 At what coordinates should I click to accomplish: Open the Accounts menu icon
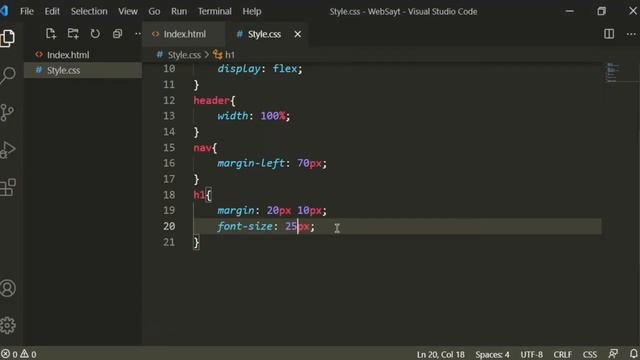[x=7, y=288]
